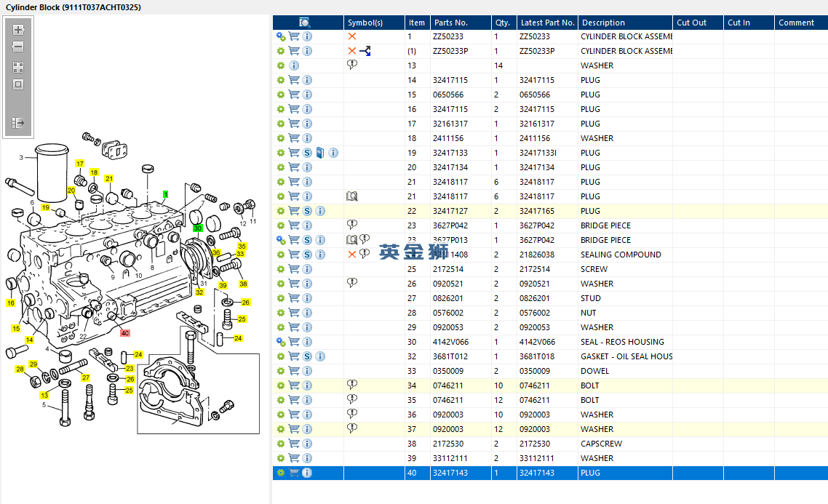Click part number 4142V066 in Parts No. column
Viewport: 828px width, 504px height.
[x=450, y=342]
